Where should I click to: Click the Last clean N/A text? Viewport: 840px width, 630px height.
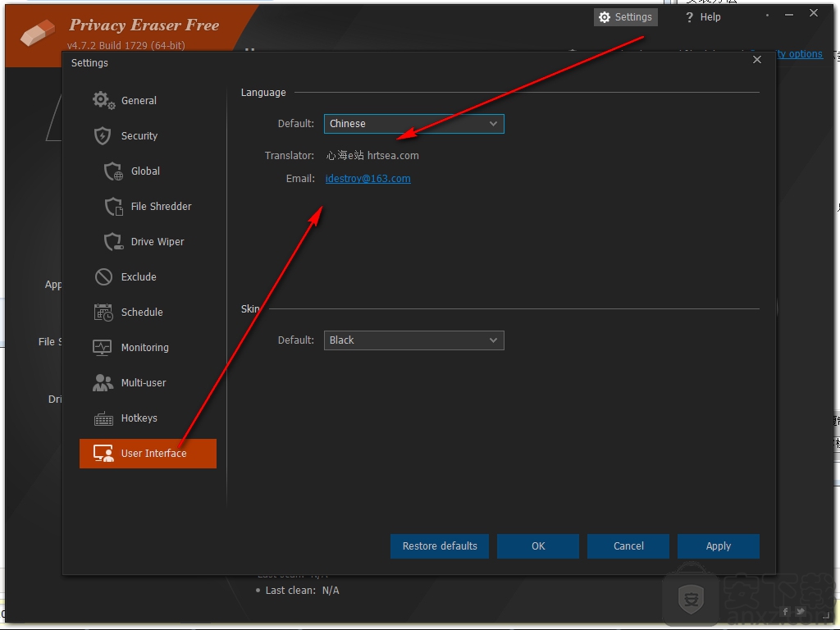pos(302,591)
